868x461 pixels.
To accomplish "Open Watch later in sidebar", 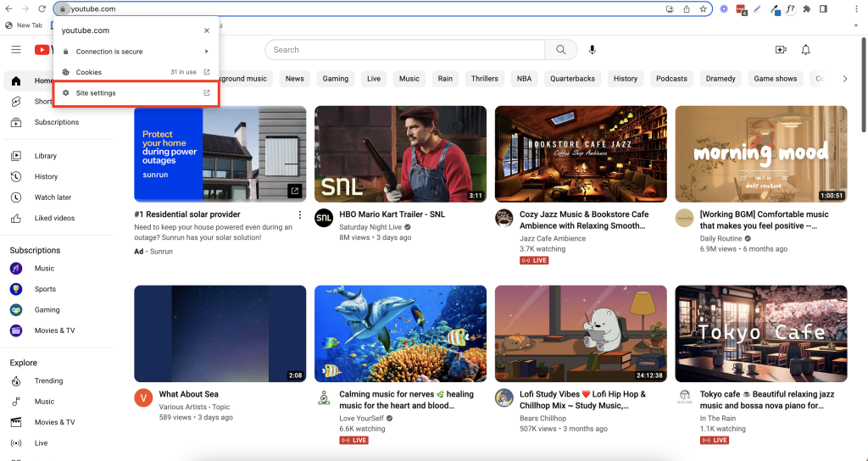I will coord(53,197).
